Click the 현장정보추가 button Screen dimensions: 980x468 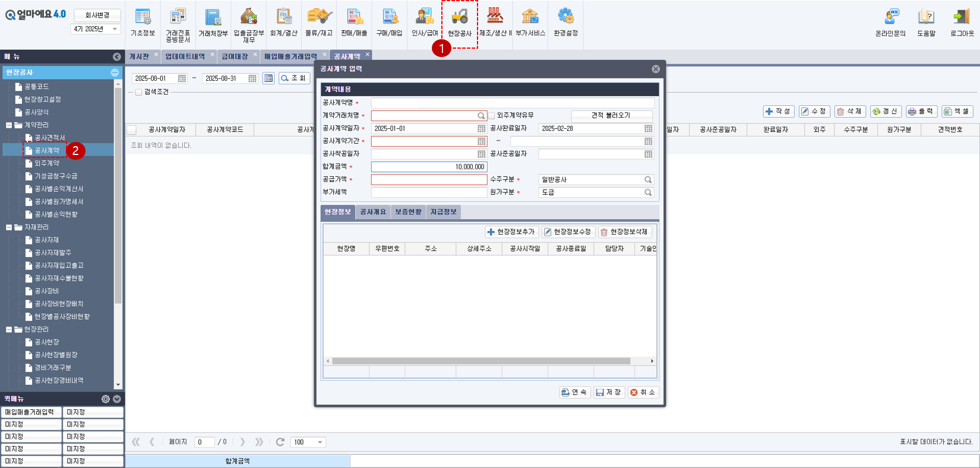click(511, 232)
